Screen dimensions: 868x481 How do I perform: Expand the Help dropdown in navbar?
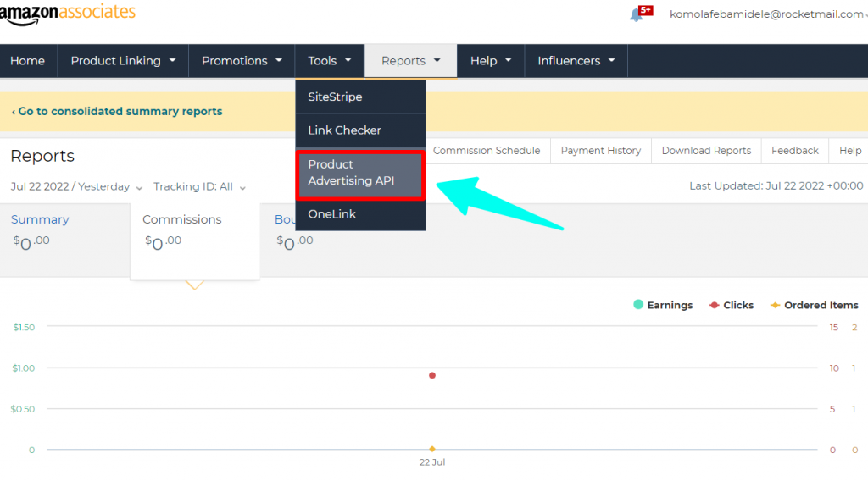pos(491,61)
